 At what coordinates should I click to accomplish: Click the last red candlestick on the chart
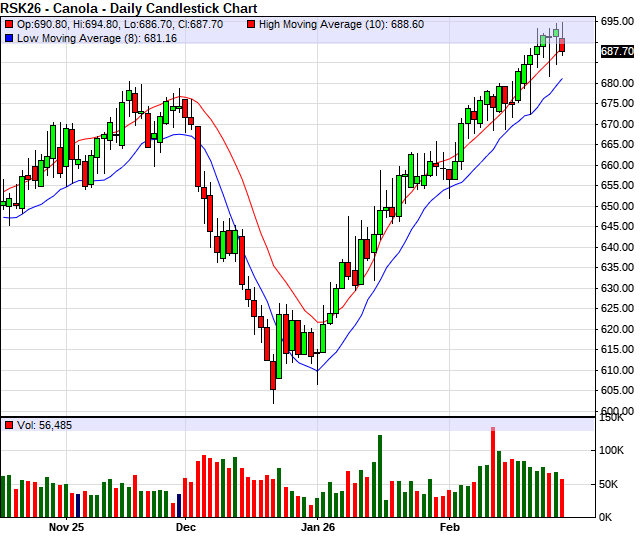click(562, 45)
